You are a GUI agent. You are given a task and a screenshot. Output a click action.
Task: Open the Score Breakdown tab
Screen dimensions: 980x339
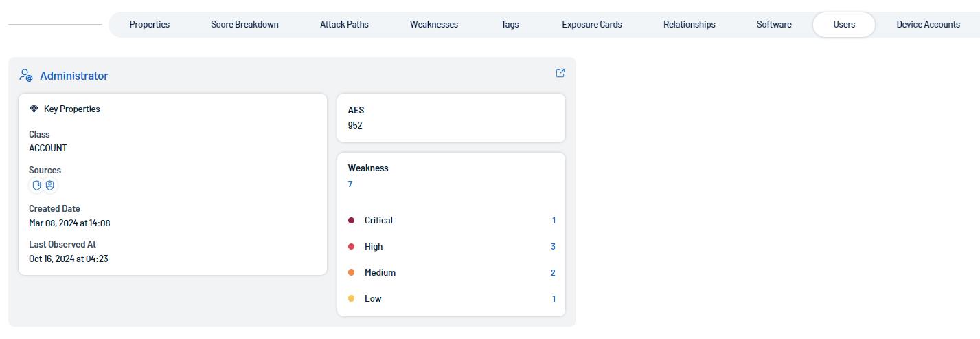[244, 24]
